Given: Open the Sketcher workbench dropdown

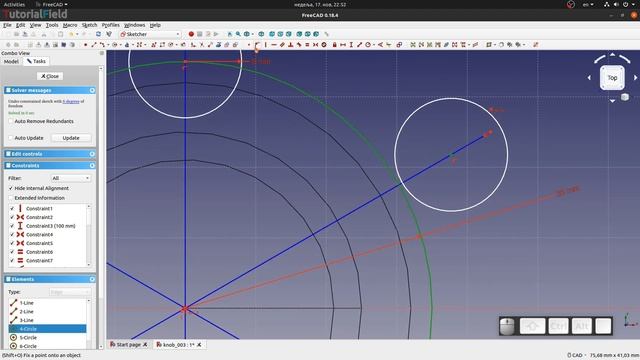Looking at the screenshot, I should coord(150,34).
